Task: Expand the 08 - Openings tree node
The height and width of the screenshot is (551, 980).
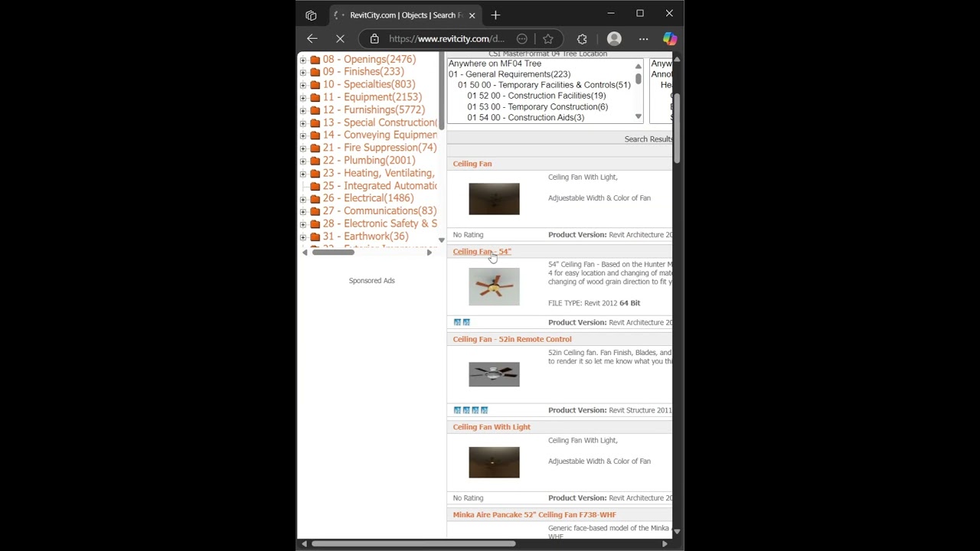Action: (303, 60)
